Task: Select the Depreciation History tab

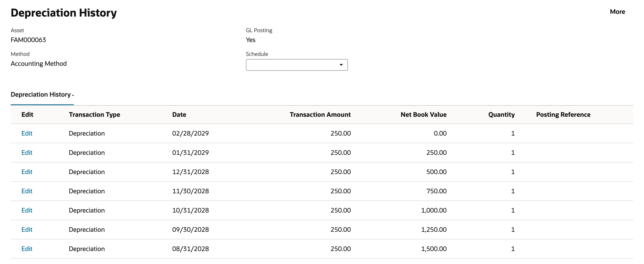Action: pyautogui.click(x=42, y=95)
